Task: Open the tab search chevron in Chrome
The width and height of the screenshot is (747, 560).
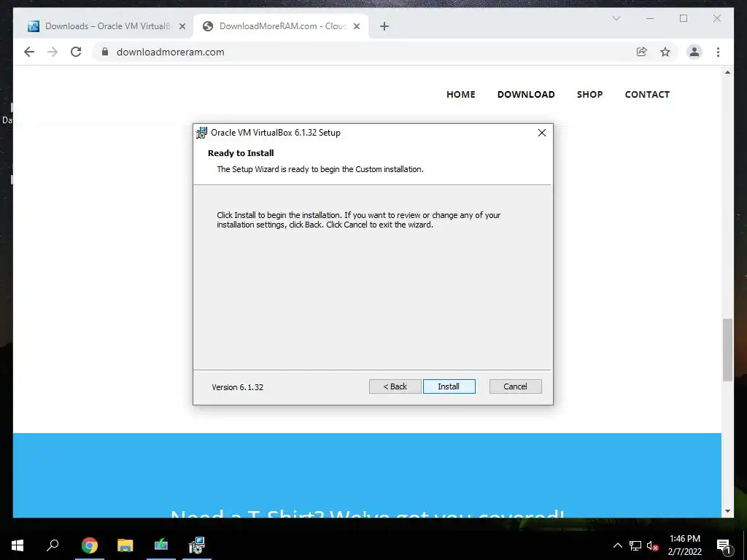Action: tap(616, 18)
